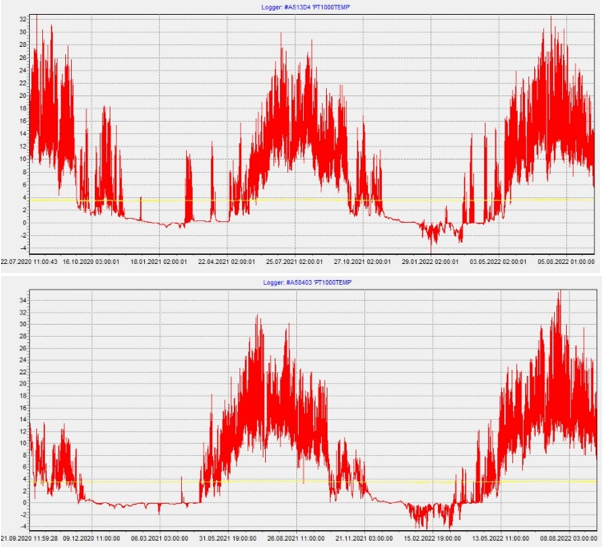Click the -4 value on top chart y-axis
This screenshot has width=602, height=548.
click(23, 248)
